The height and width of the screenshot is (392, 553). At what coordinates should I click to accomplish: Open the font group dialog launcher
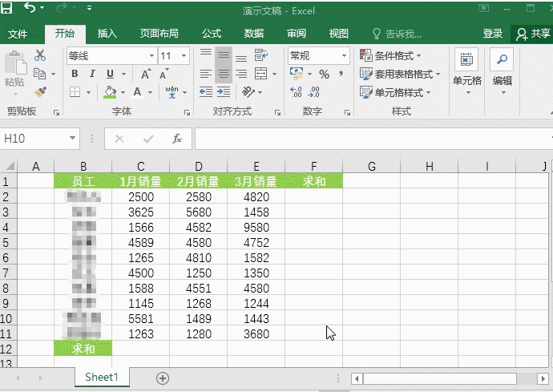[x=187, y=112]
